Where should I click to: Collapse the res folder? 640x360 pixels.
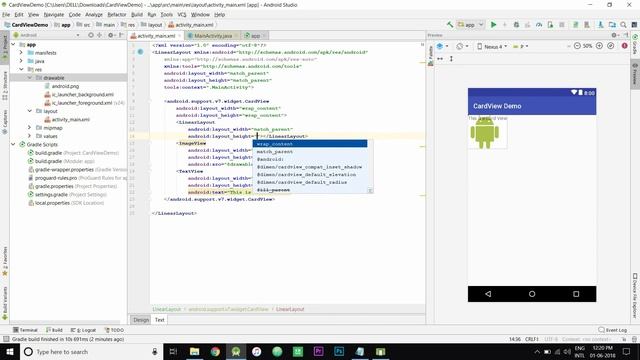click(21, 69)
